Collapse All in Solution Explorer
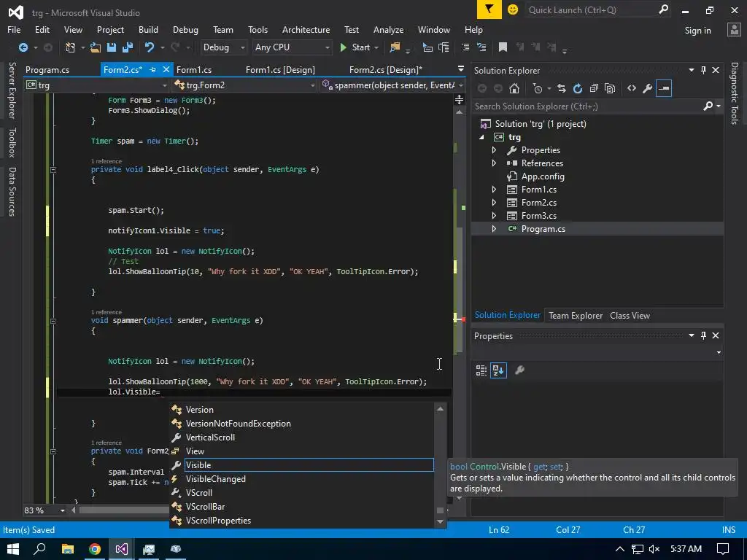The width and height of the screenshot is (747, 560). click(x=594, y=88)
